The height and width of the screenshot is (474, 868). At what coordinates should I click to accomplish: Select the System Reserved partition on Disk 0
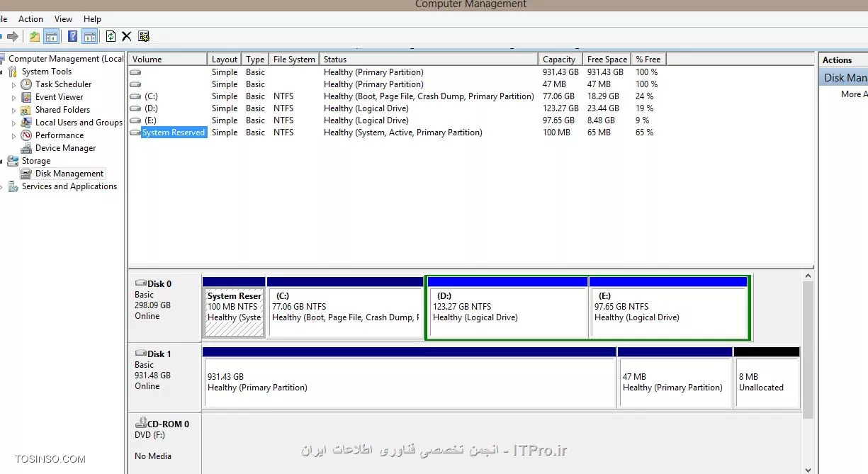click(234, 307)
